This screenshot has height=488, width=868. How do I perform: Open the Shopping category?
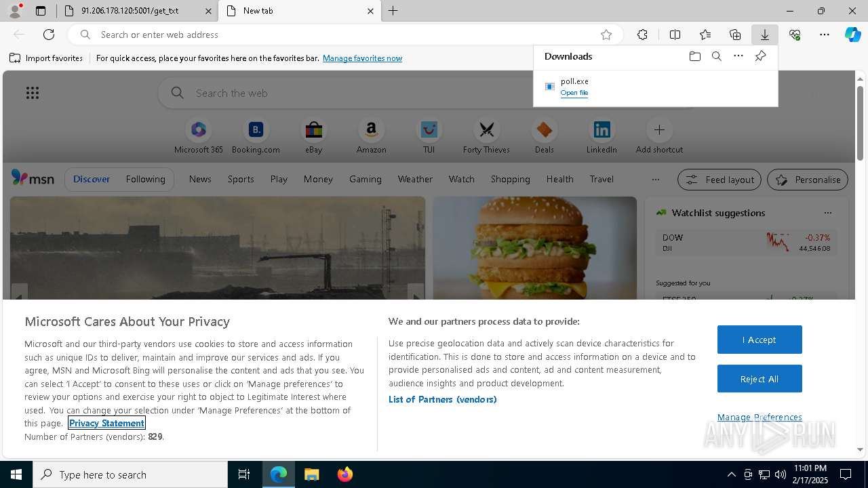(x=510, y=179)
